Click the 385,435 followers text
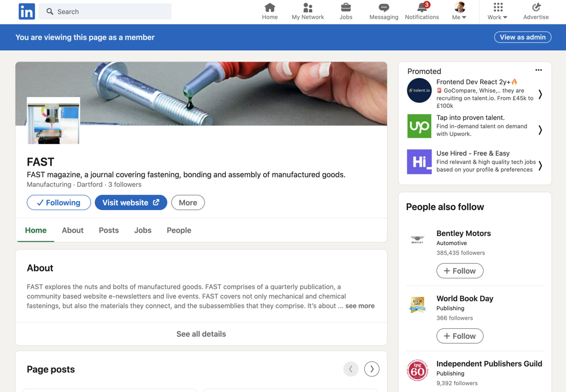 click(460, 252)
